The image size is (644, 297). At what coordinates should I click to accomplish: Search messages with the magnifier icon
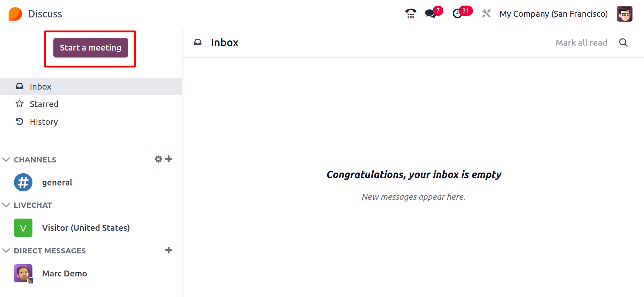[x=623, y=43]
